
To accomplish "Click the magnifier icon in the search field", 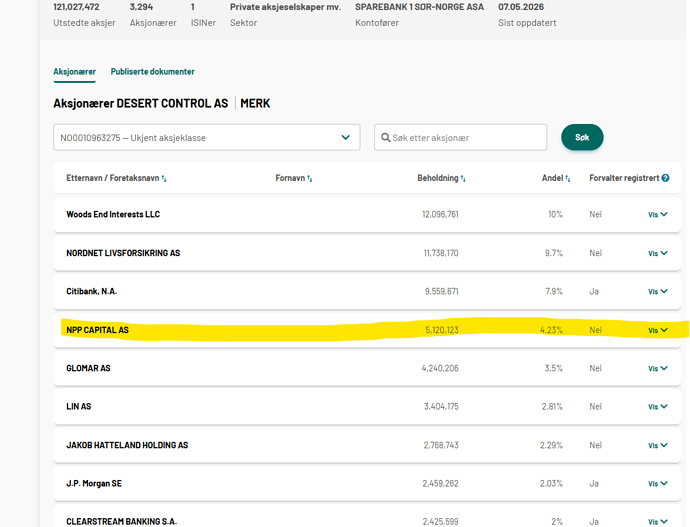I will tap(385, 138).
